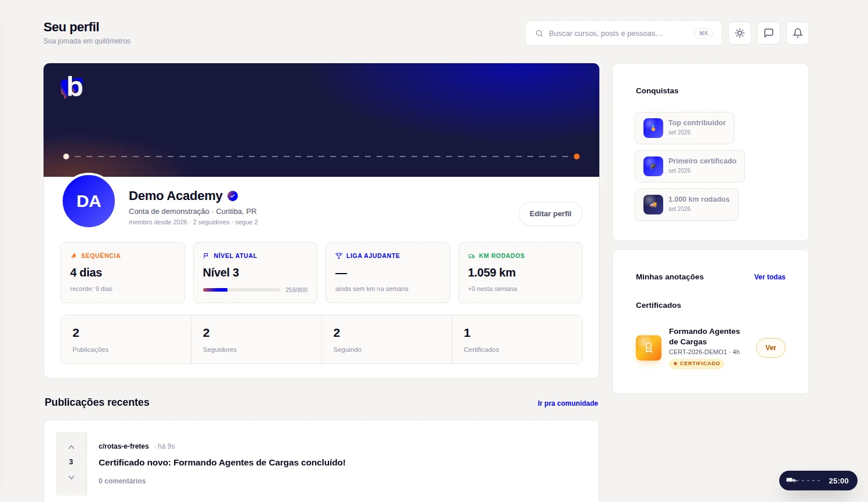Click the DA profile avatar
868x502 pixels.
pos(89,201)
